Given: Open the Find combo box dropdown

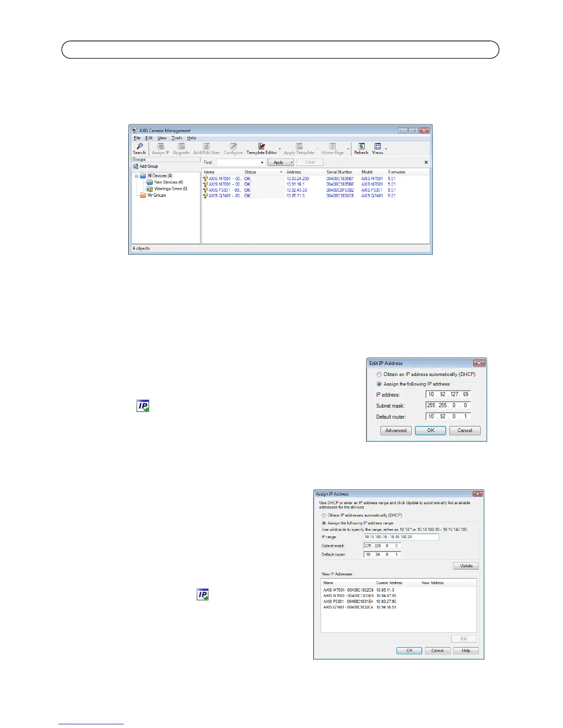Looking at the screenshot, I should (262, 162).
